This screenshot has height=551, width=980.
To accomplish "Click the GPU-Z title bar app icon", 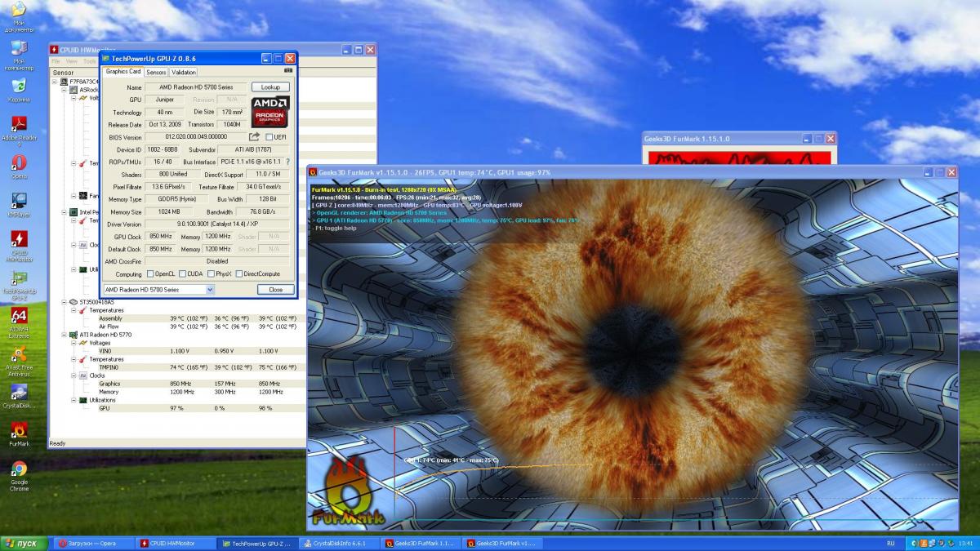I will 105,59.
